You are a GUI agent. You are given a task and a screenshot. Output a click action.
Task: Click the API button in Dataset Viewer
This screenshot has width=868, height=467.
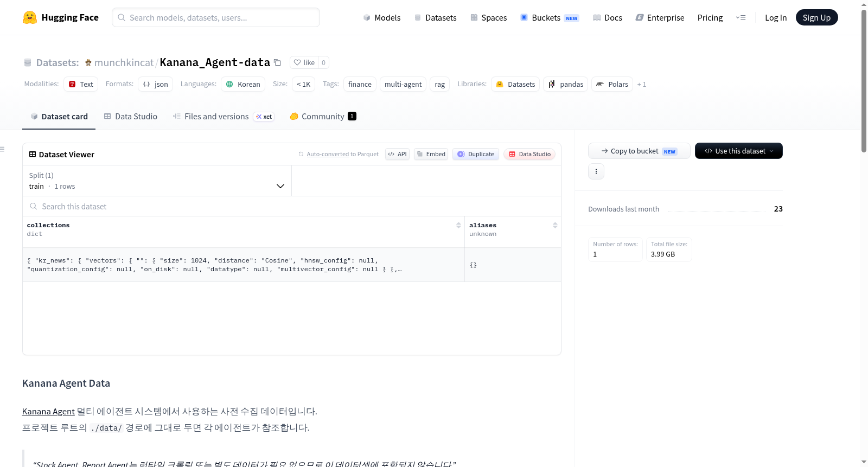397,154
